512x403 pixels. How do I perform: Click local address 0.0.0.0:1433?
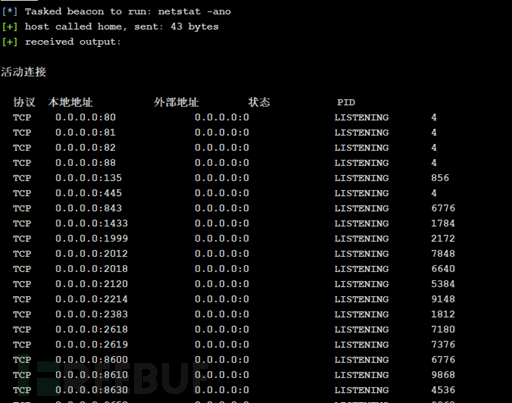[x=92, y=223]
